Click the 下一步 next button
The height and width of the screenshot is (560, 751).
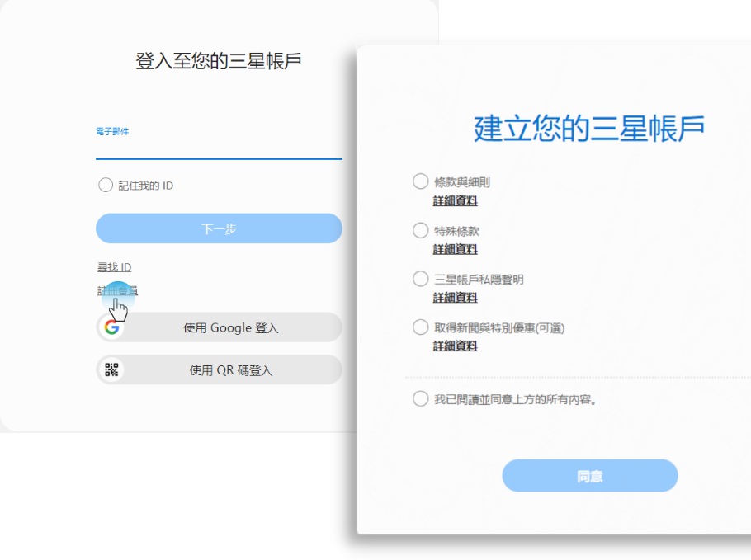218,228
